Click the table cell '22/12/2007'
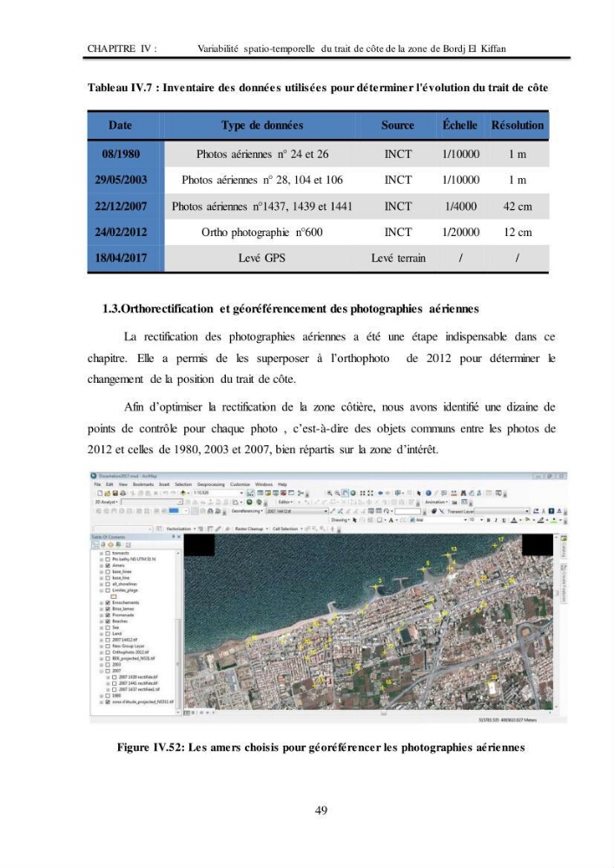 point(121,206)
